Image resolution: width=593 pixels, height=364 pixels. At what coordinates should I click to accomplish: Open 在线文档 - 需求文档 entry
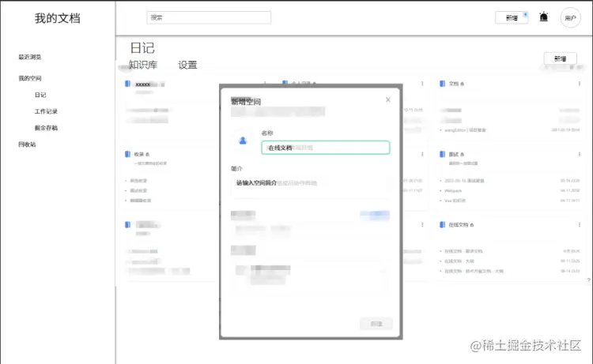pos(463,251)
